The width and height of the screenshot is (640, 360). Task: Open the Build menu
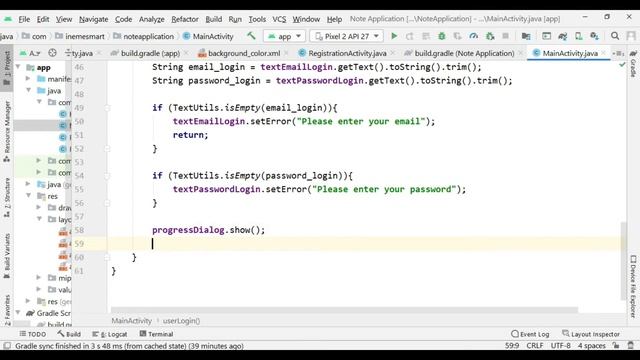[213, 19]
